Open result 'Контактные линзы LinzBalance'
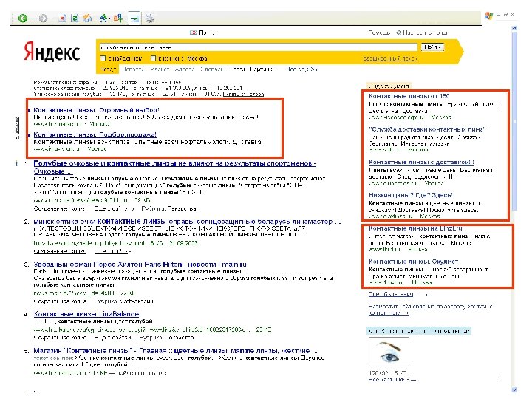The image size is (532, 399). (86, 314)
